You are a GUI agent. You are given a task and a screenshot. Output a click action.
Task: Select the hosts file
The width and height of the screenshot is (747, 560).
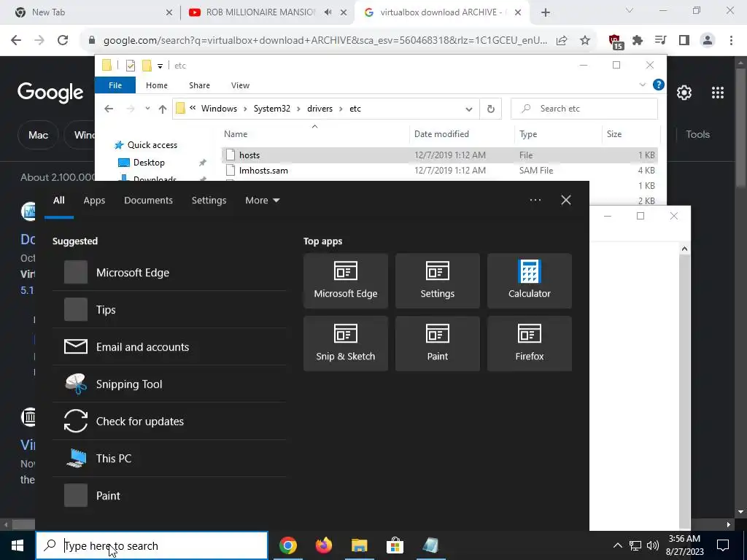439,155
